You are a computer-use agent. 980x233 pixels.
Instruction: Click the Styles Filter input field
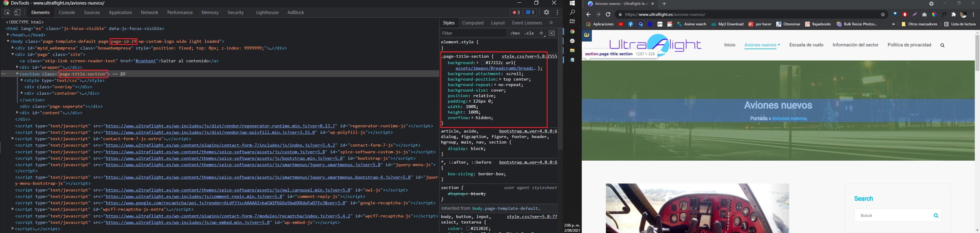pos(474,34)
